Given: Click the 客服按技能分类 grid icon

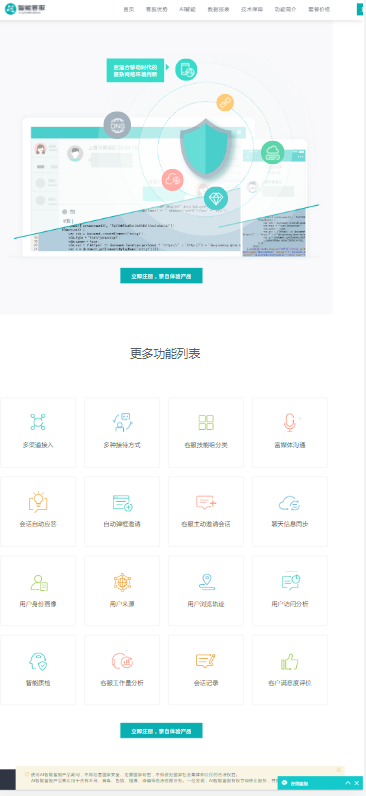Looking at the screenshot, I should coord(206,422).
